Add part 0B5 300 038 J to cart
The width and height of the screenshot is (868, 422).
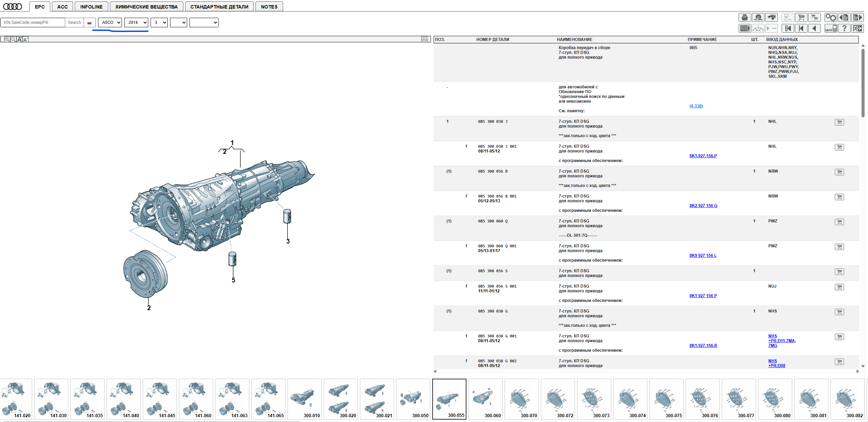[x=839, y=122]
